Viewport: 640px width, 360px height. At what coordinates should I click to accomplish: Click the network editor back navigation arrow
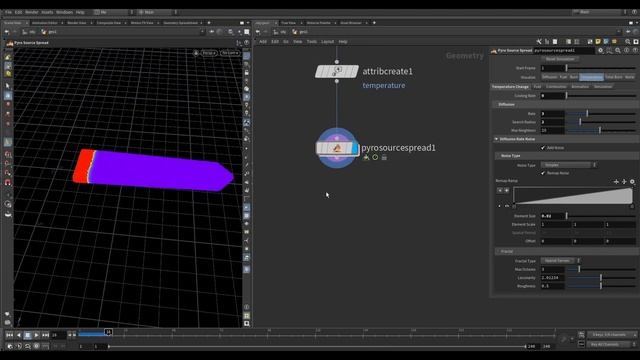258,32
